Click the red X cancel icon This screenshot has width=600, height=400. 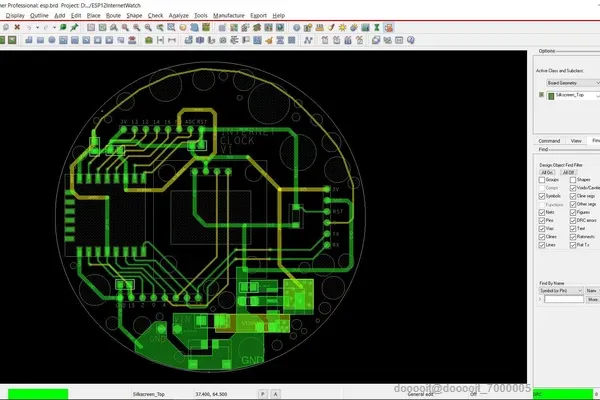pyautogui.click(x=17, y=27)
